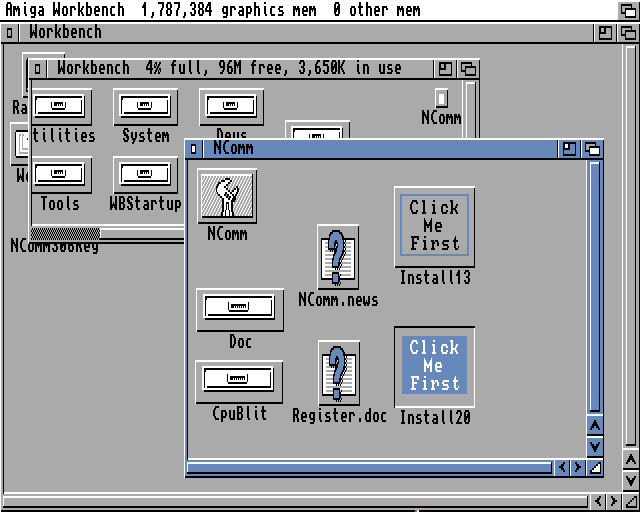Click main Workbench window right vertical scrollbar
640x512 pixels.
click(x=631, y=245)
